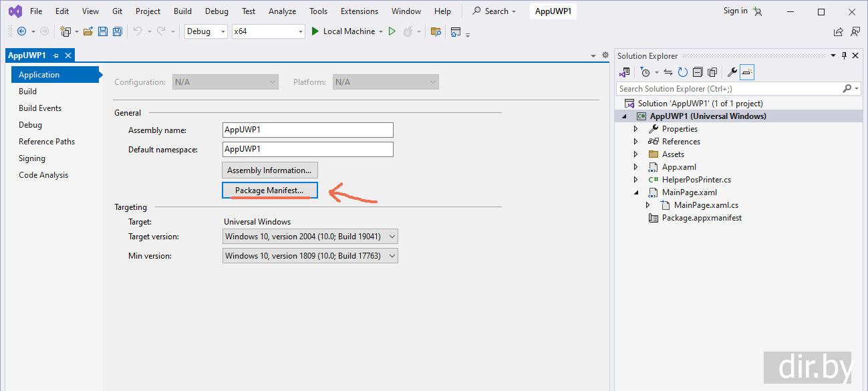Switch to the Signing tab
Image resolution: width=868 pixels, height=391 pixels.
(x=32, y=158)
